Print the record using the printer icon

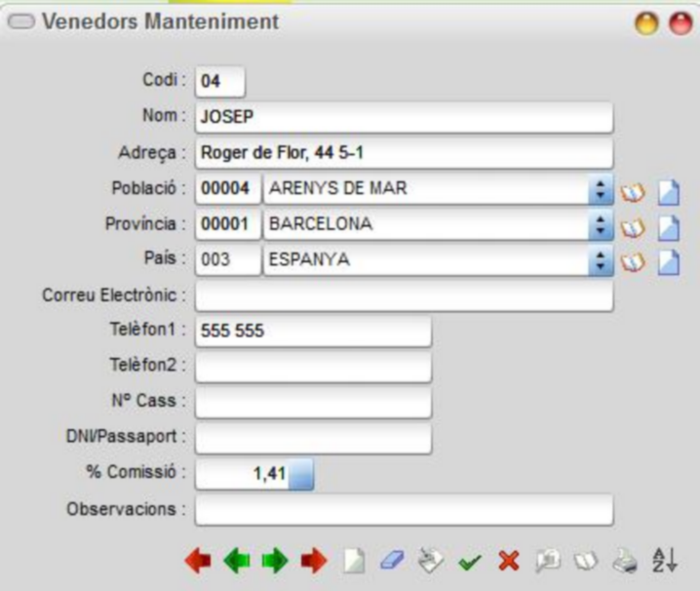tap(625, 561)
